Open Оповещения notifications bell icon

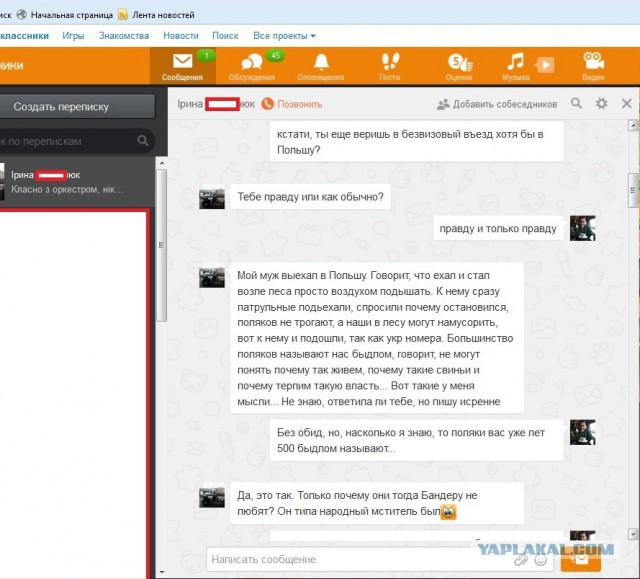321,62
